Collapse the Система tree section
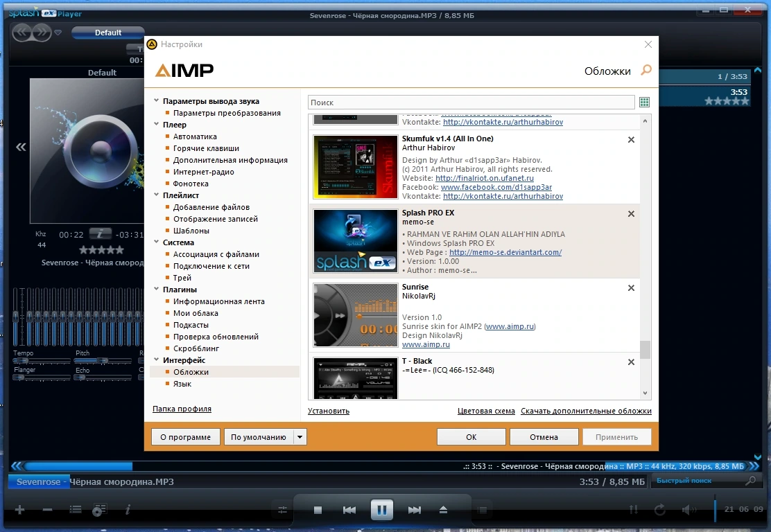The height and width of the screenshot is (532, 771). [157, 242]
